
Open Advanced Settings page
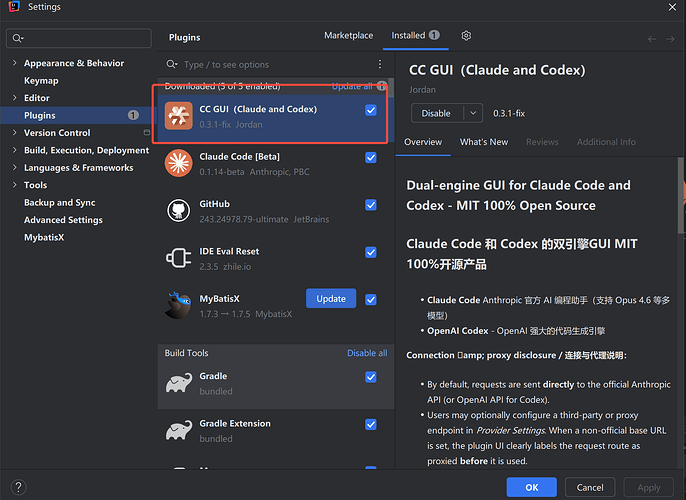(63, 220)
